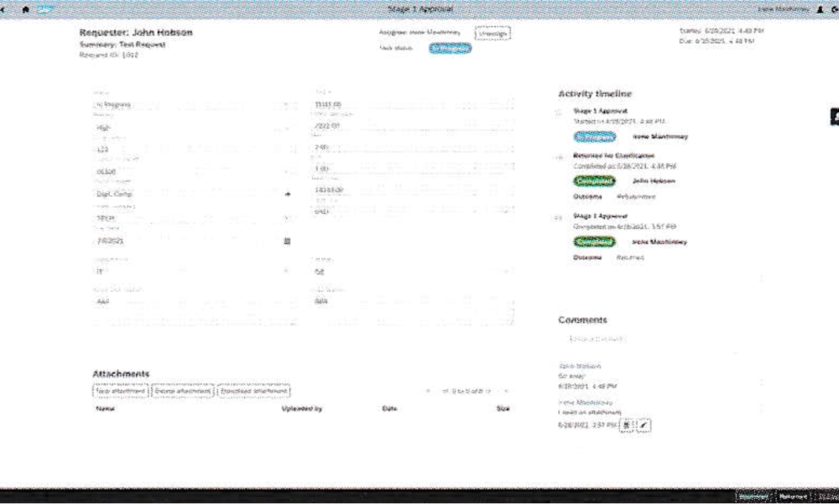Sort attachments by the Name column header

(106, 408)
